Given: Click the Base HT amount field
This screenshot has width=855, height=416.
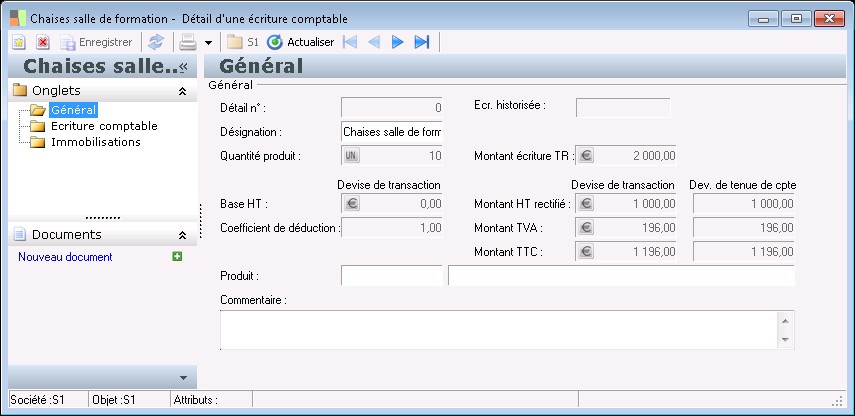Looking at the screenshot, I should pos(402,204).
